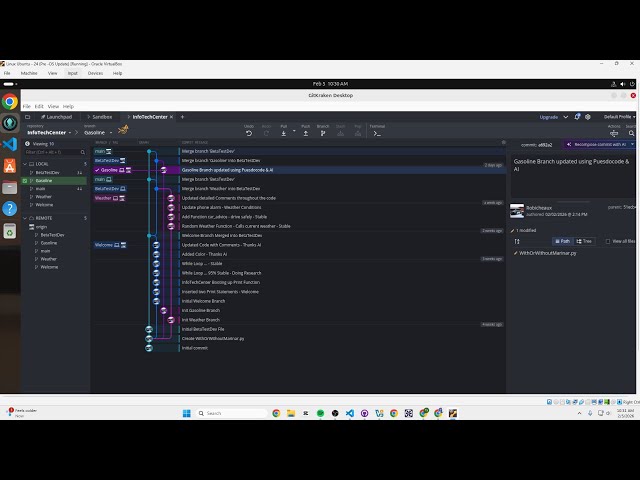Enable the View all files checkbox
The image size is (640, 480).
(609, 241)
